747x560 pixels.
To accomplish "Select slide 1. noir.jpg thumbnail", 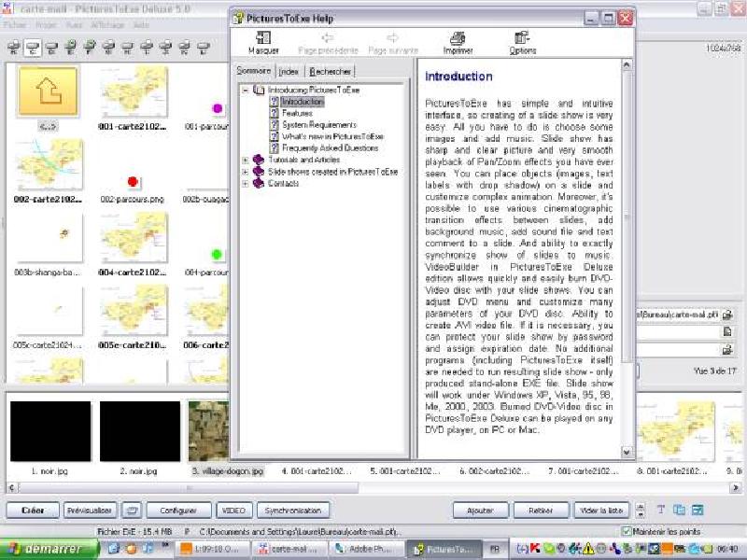I will pyautogui.click(x=50, y=431).
